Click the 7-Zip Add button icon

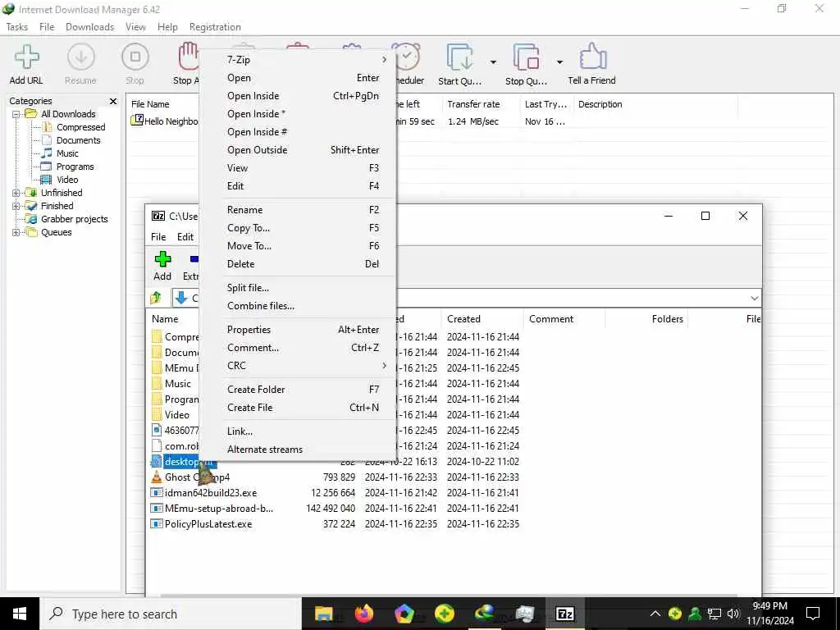tap(163, 259)
